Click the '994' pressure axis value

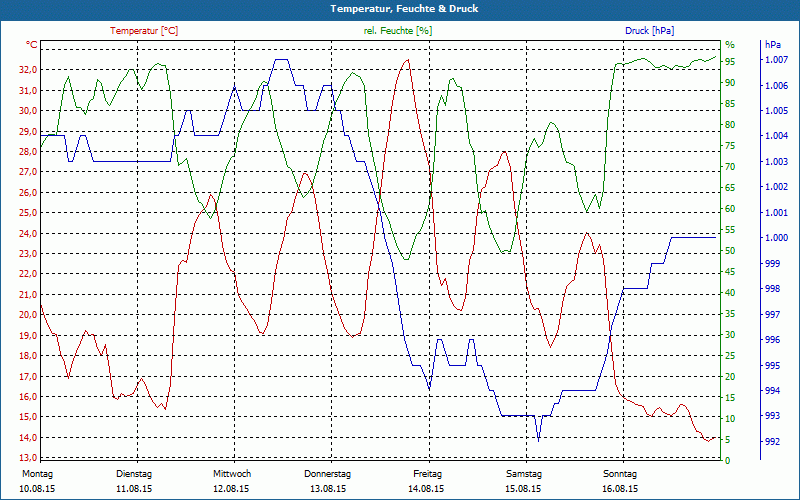(772, 391)
